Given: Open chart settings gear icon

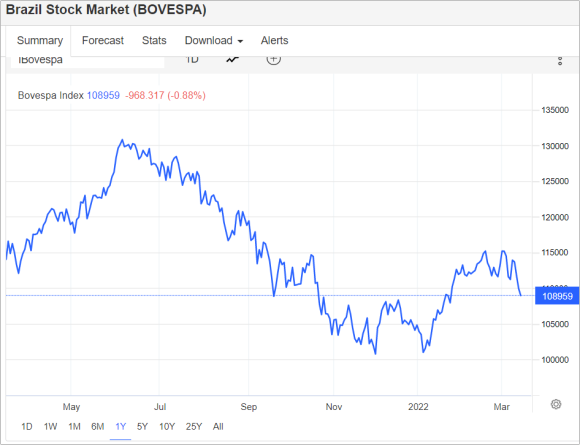Looking at the screenshot, I should (556, 404).
